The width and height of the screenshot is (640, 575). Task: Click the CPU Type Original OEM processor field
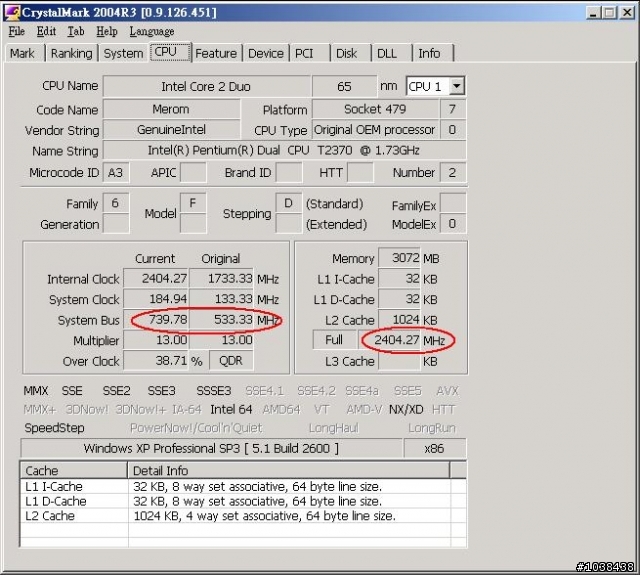375,130
